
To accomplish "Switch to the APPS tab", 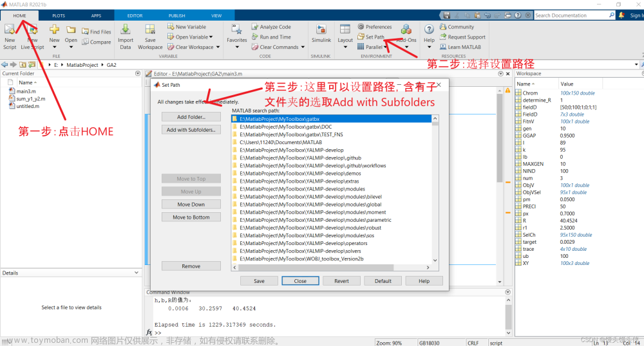I will pyautogui.click(x=96, y=15).
